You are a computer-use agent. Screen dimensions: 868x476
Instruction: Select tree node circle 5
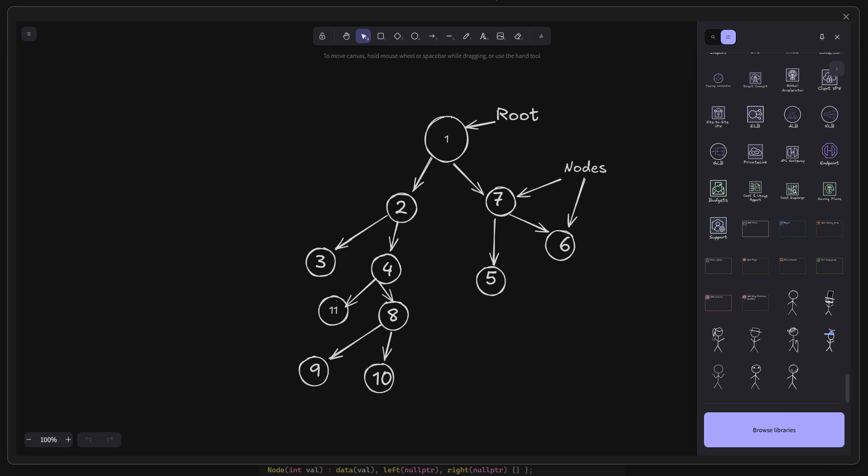point(491,281)
